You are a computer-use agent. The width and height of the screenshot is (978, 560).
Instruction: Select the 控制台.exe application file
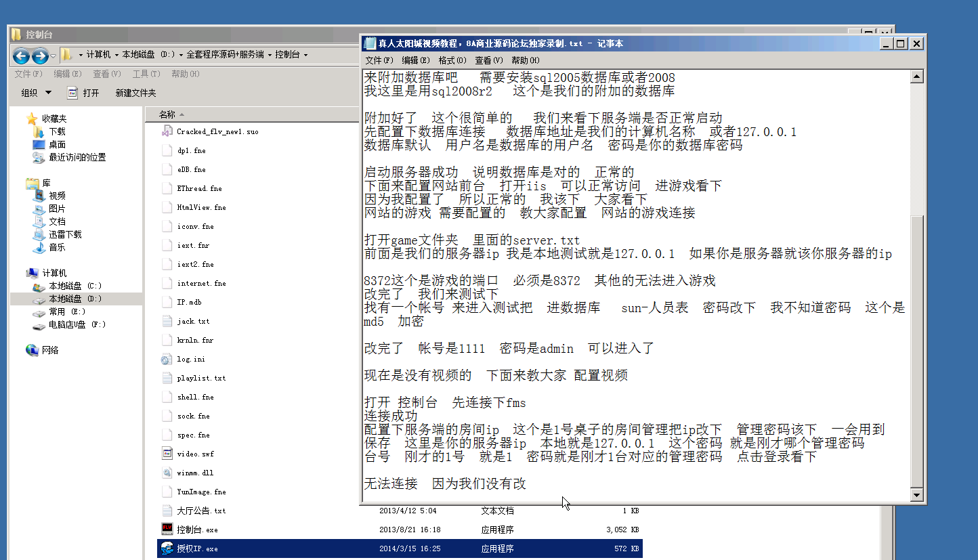pos(197,530)
